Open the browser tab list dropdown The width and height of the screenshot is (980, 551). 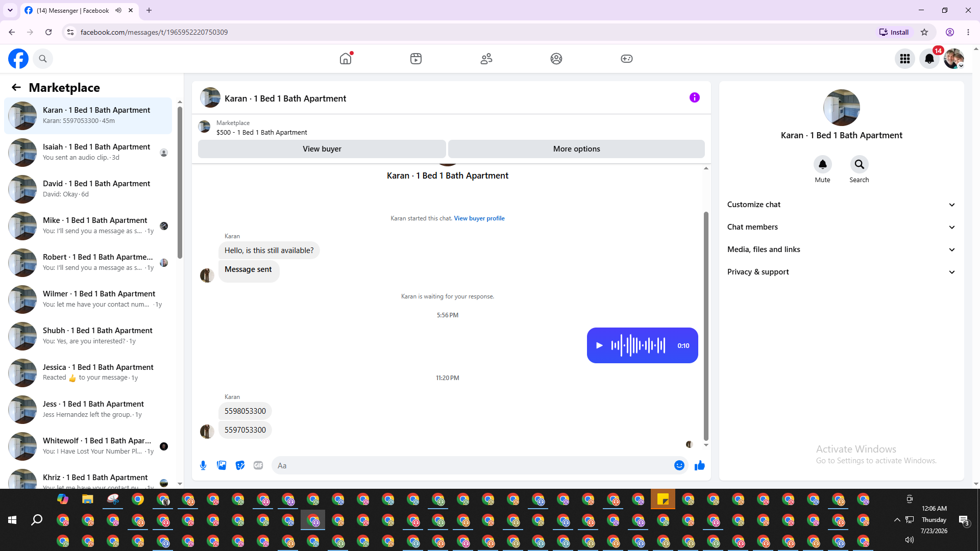[10, 10]
